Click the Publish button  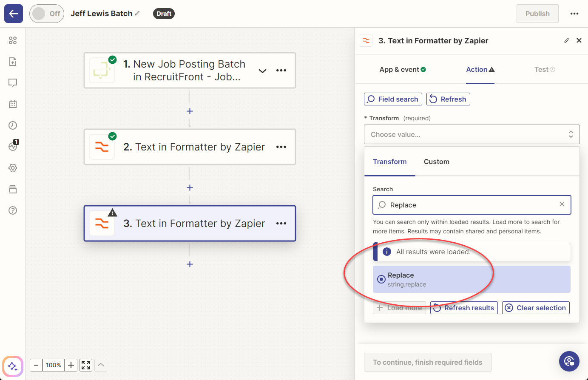(537, 14)
